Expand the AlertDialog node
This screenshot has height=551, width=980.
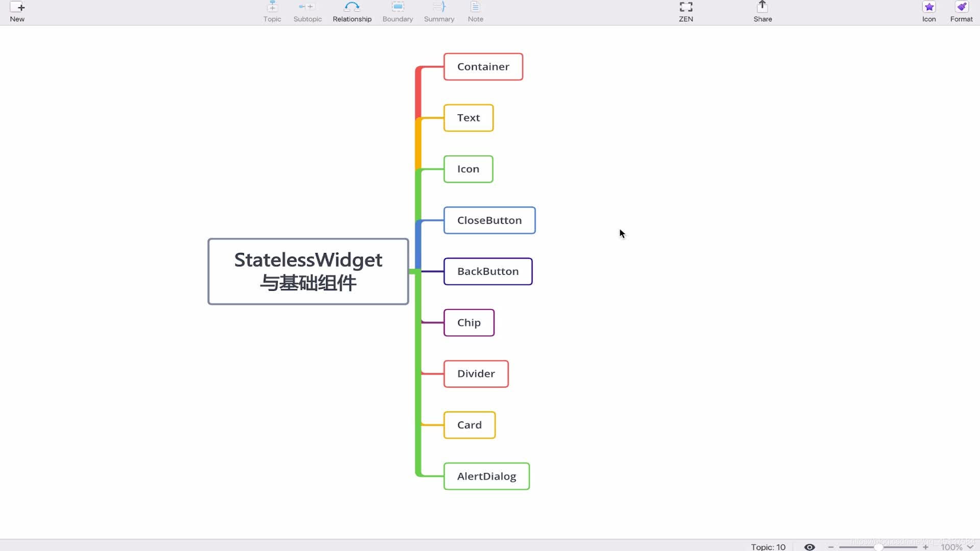[486, 475]
